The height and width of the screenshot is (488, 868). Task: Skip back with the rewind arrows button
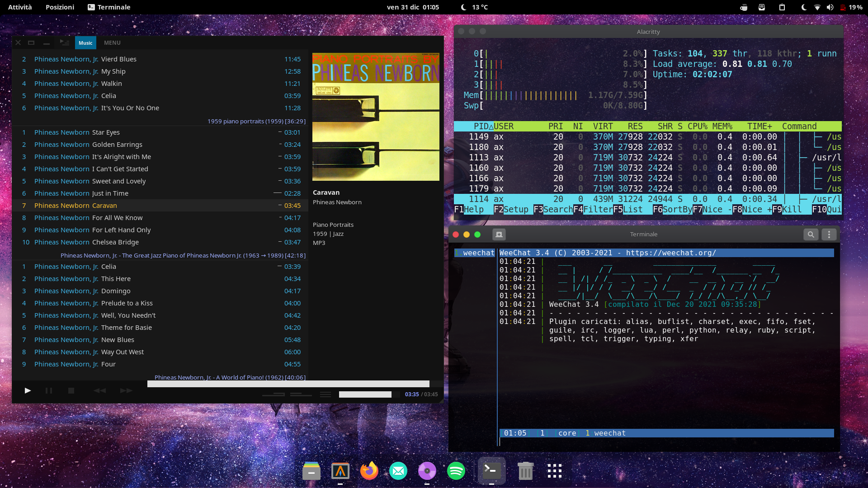99,390
